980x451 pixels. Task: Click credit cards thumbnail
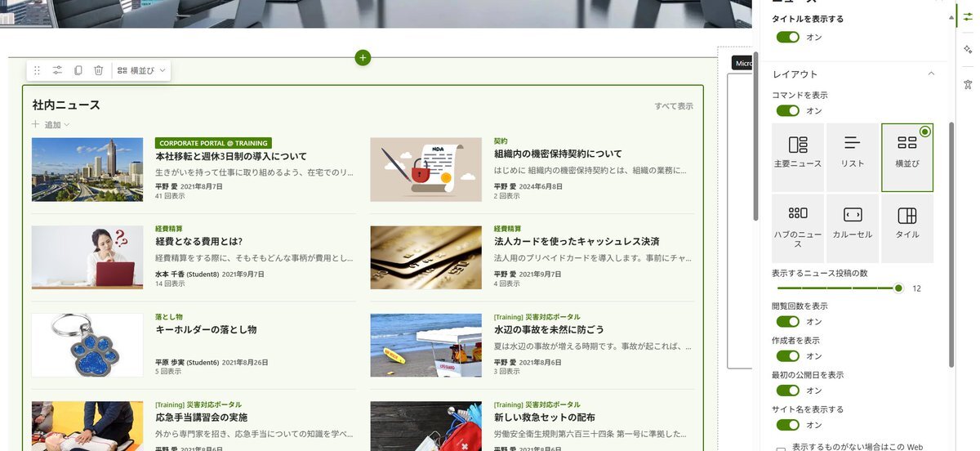click(425, 257)
